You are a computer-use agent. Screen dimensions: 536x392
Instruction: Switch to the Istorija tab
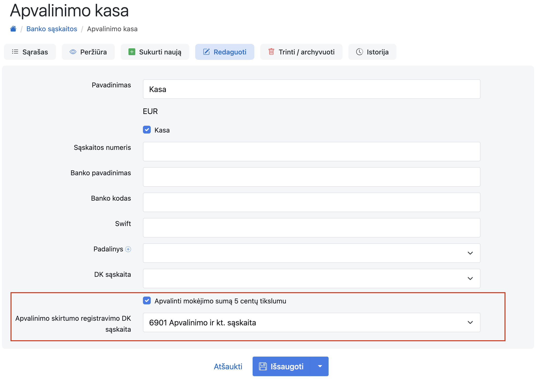point(372,52)
